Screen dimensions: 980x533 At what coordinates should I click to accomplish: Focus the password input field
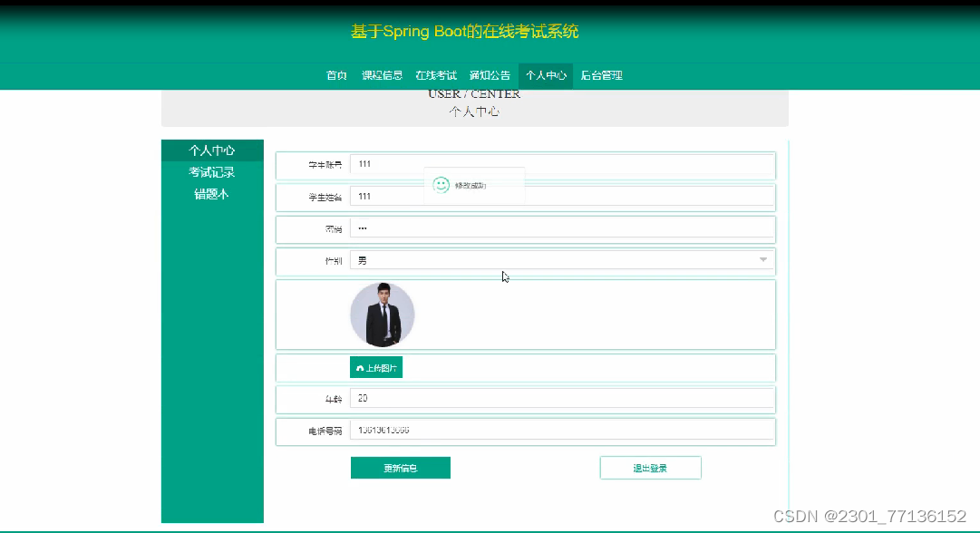pos(562,228)
